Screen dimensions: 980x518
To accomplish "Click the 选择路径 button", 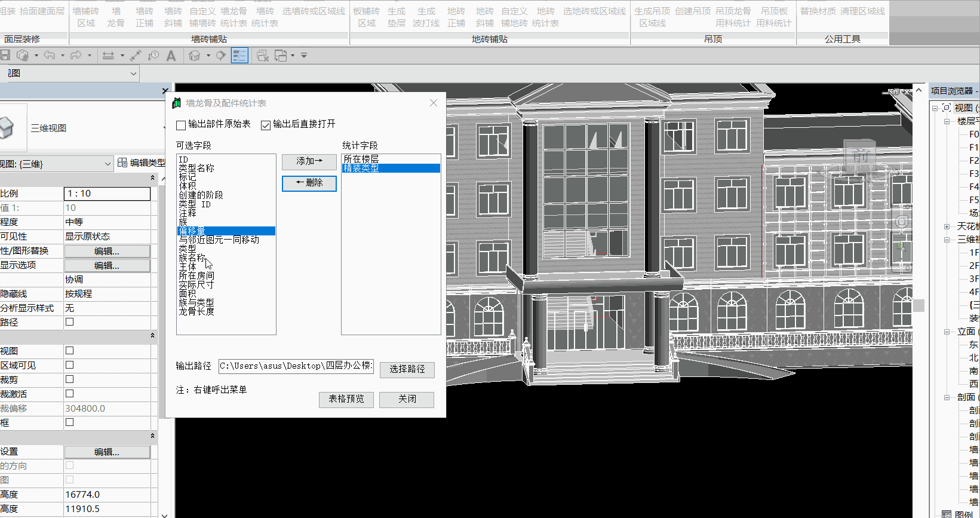I will click(x=407, y=369).
